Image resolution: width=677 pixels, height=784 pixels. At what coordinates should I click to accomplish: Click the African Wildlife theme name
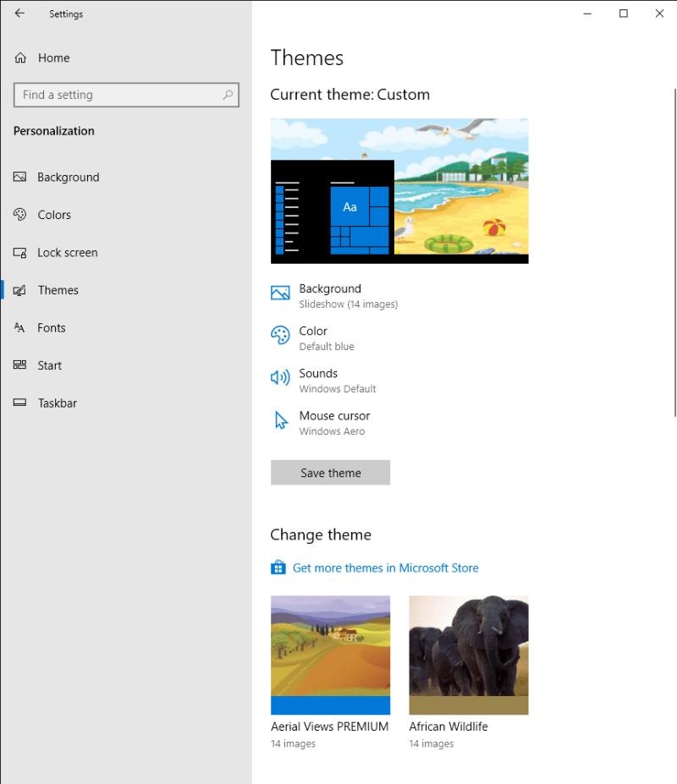pos(449,726)
